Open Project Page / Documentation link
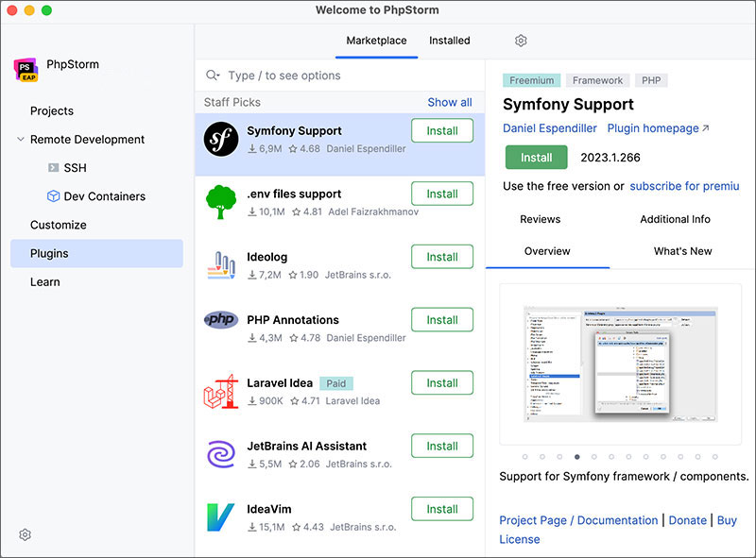The image size is (756, 558). point(578,520)
